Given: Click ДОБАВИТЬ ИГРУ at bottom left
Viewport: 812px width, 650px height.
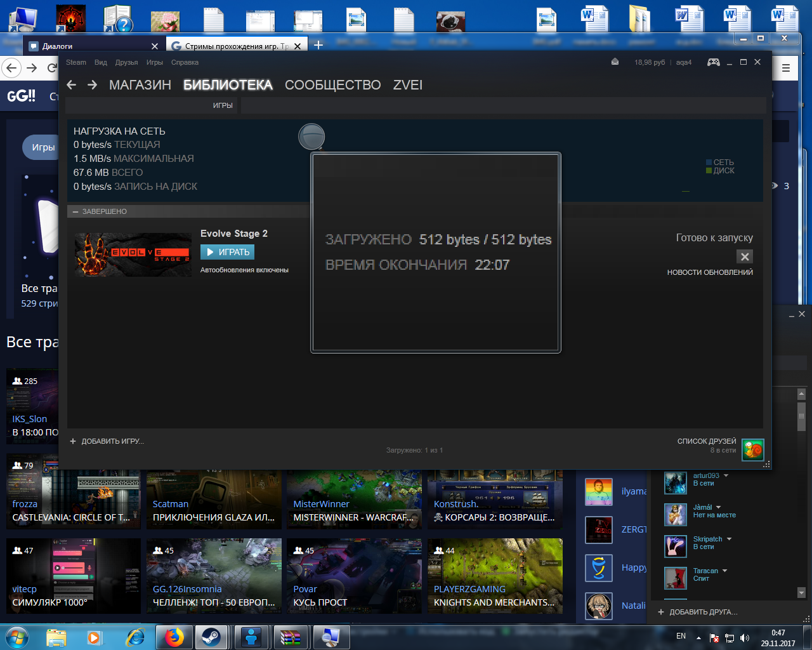Looking at the screenshot, I should pyautogui.click(x=107, y=441).
